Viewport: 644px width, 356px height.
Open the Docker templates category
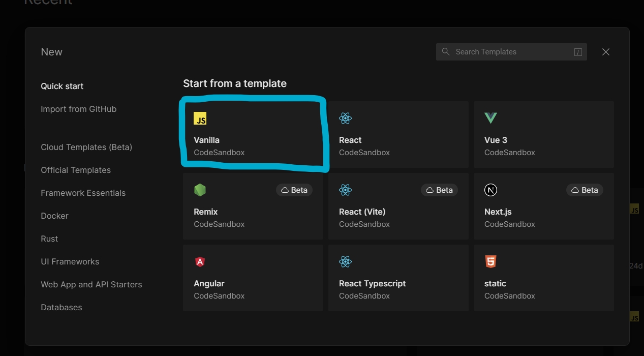[54, 216]
